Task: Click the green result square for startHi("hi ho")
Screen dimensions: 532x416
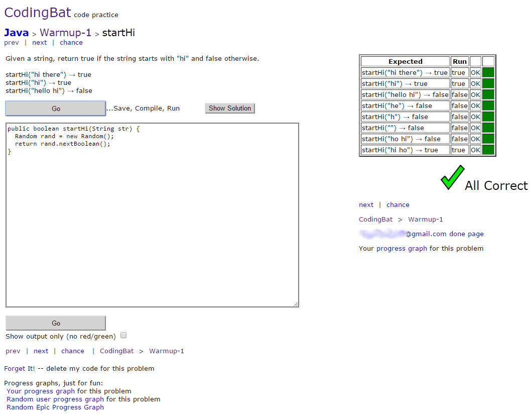Action: pyautogui.click(x=488, y=150)
